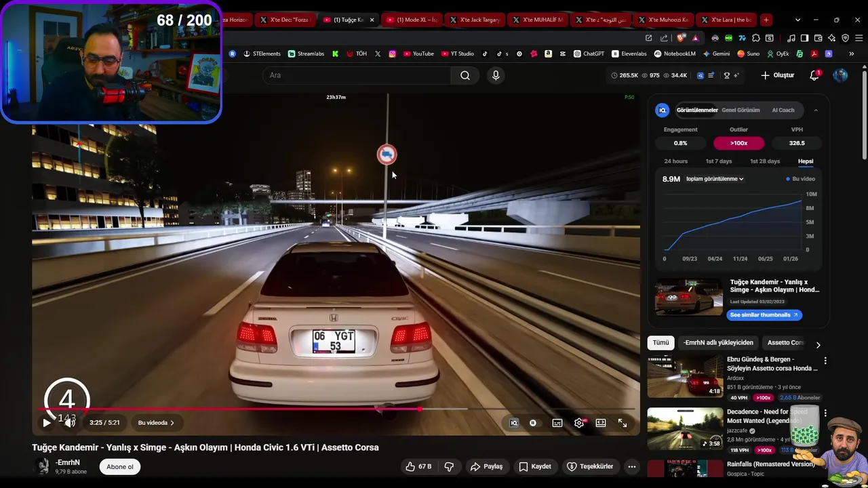Subscribe with the 'Abone ol' button
This screenshot has height=488, width=868.
coord(120,466)
